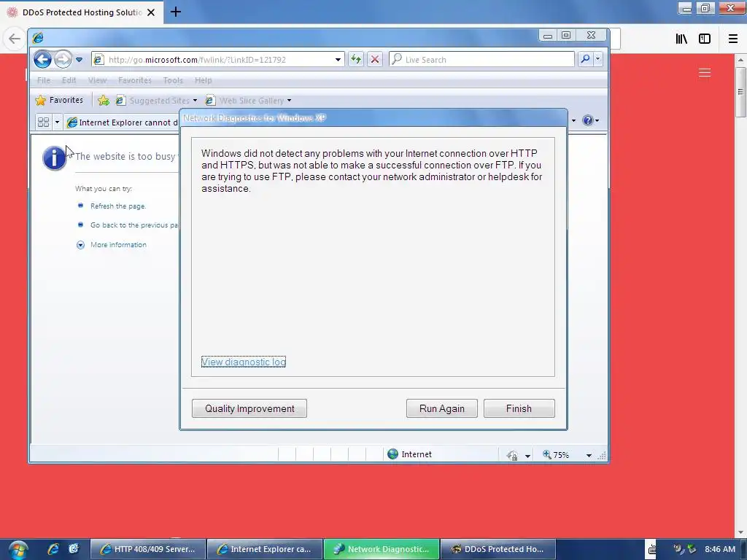Open View diagnostic log link
This screenshot has height=560, width=747.
[x=244, y=362]
